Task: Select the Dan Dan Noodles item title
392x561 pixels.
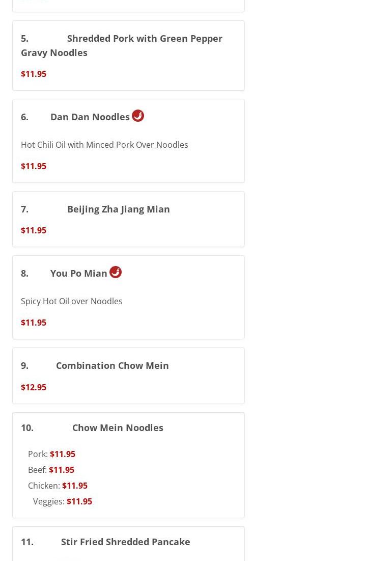Action: (90, 117)
